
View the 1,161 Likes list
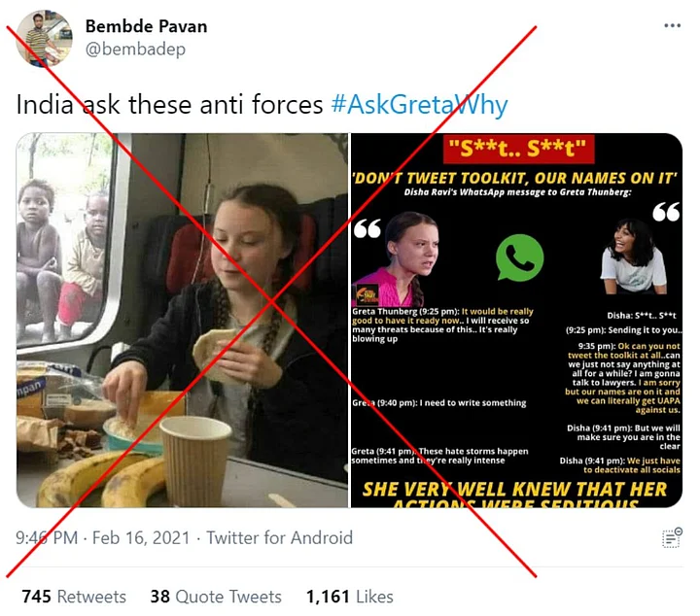point(350,597)
